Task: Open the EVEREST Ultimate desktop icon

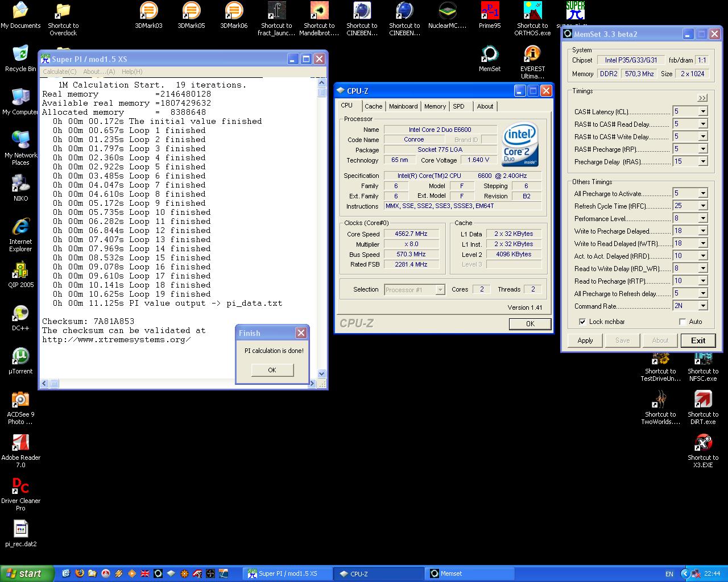Action: click(x=532, y=62)
